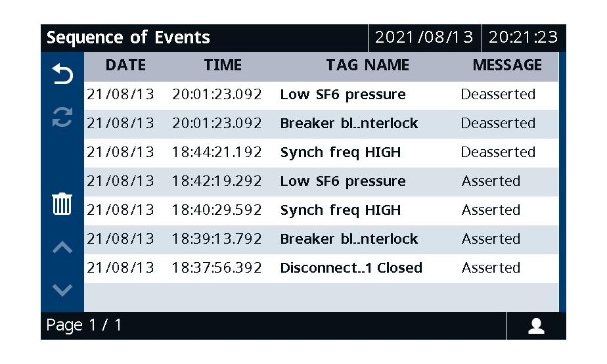Select the Disconnect 1 Closed event
The width and height of the screenshot is (607, 364).
coord(321,269)
